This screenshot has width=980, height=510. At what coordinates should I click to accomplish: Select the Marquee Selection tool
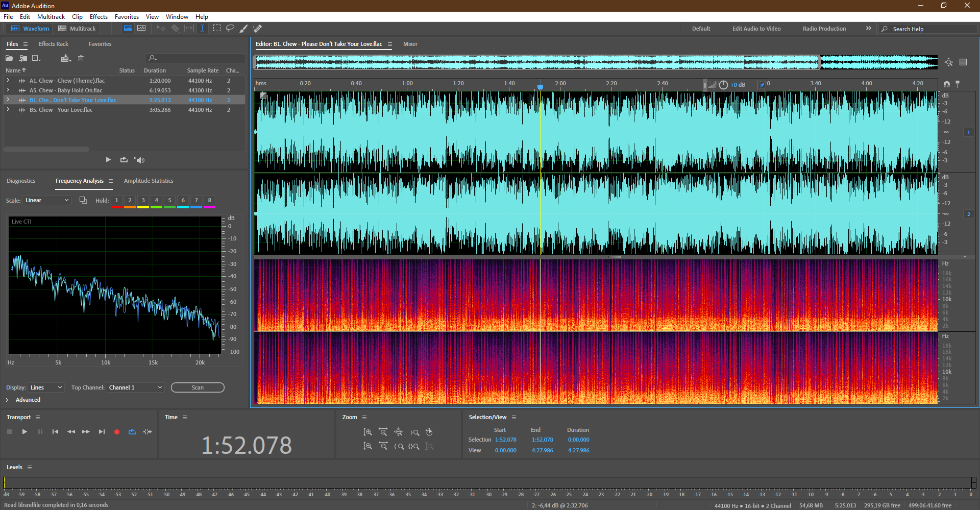pyautogui.click(x=216, y=28)
